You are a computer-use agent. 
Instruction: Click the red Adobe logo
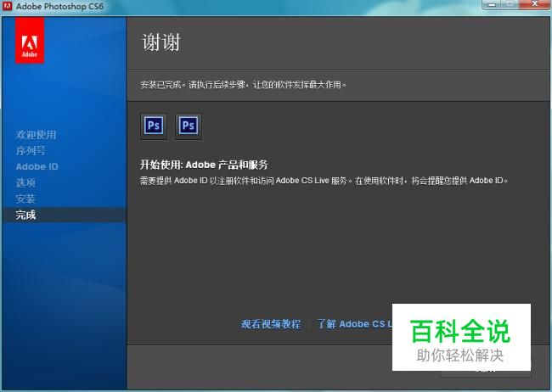tap(30, 41)
